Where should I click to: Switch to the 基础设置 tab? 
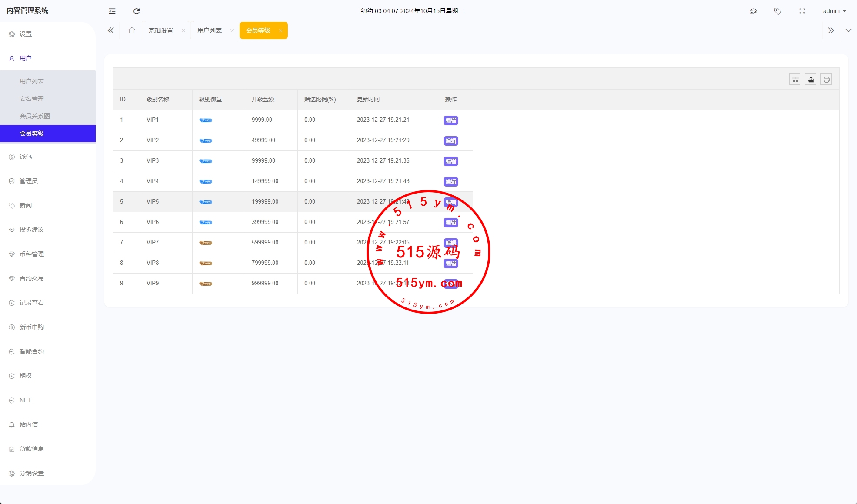161,30
